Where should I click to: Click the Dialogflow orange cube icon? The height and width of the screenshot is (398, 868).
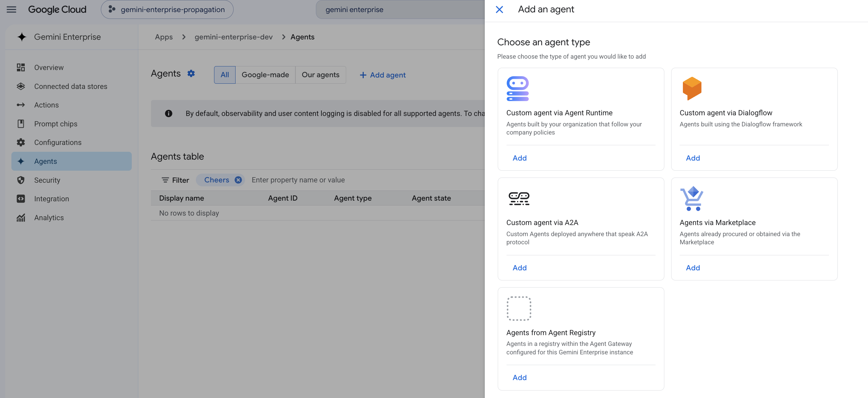coord(692,88)
